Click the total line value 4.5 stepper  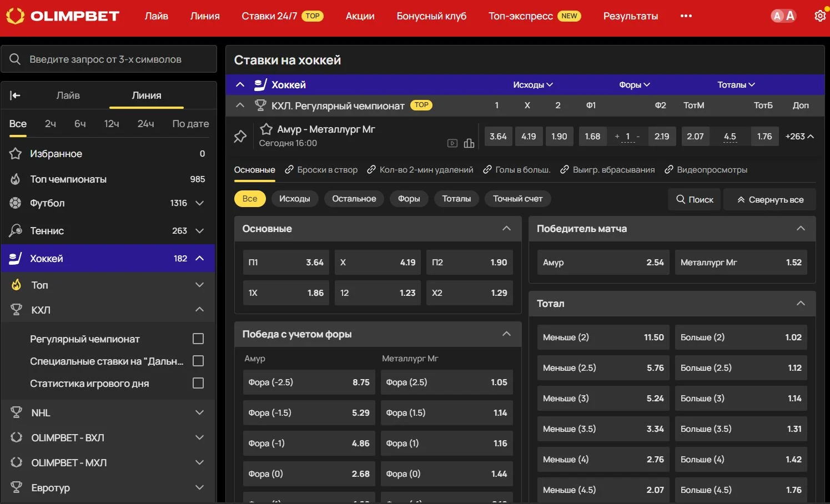tap(730, 137)
